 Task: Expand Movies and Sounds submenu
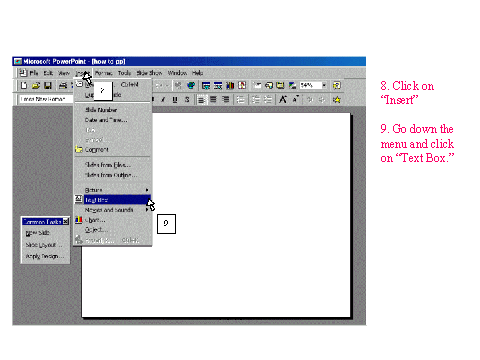112,210
